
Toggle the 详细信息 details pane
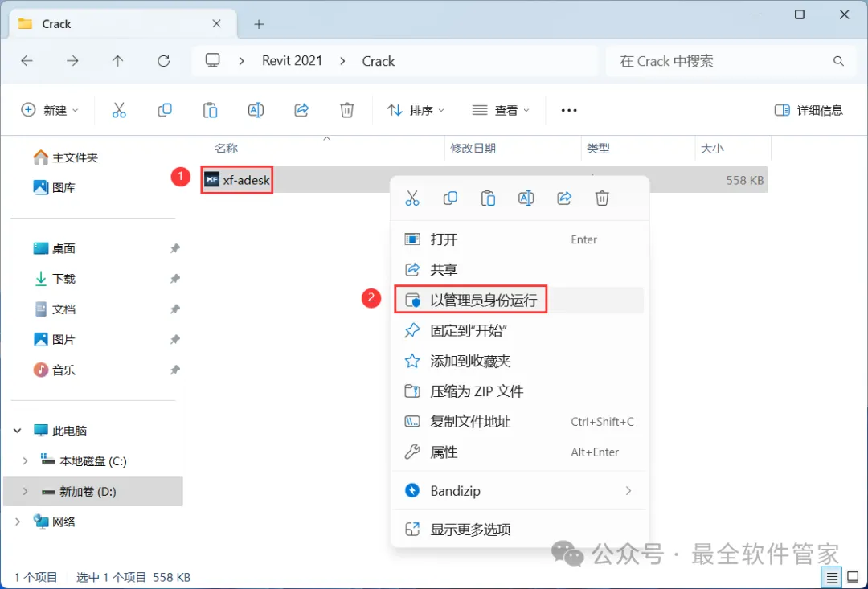pos(809,110)
